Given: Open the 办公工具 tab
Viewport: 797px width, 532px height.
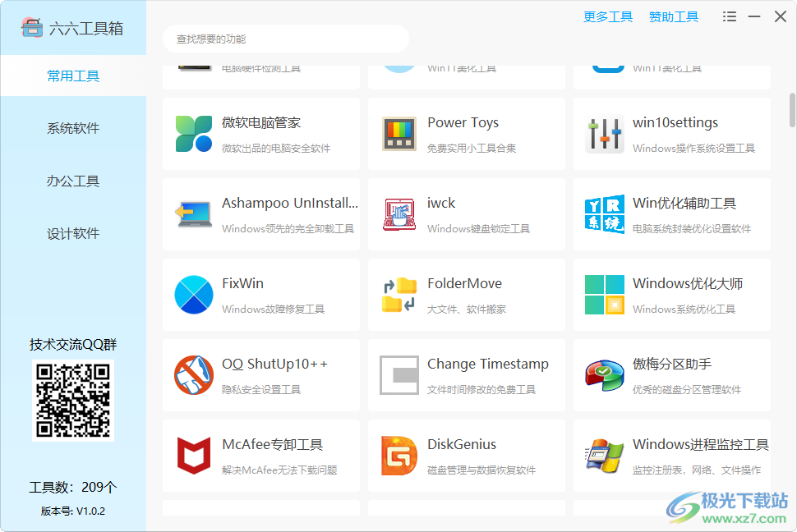Looking at the screenshot, I should pyautogui.click(x=73, y=181).
